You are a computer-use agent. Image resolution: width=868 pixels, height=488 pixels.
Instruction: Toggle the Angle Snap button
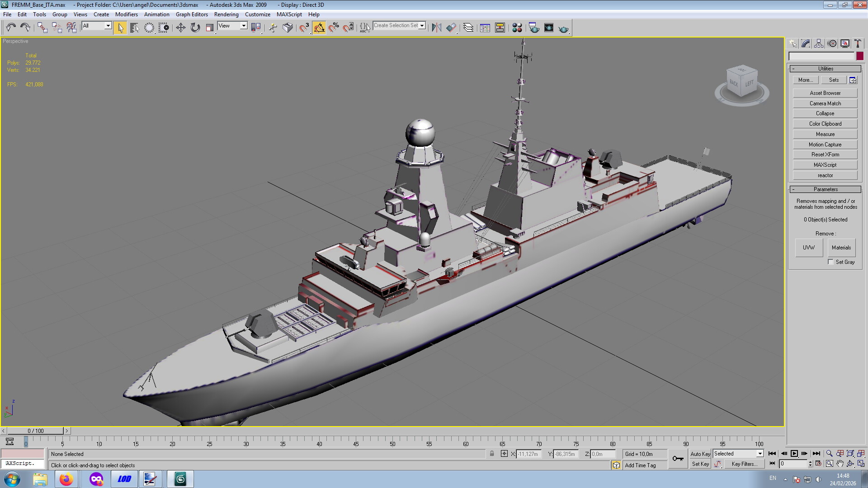[319, 28]
